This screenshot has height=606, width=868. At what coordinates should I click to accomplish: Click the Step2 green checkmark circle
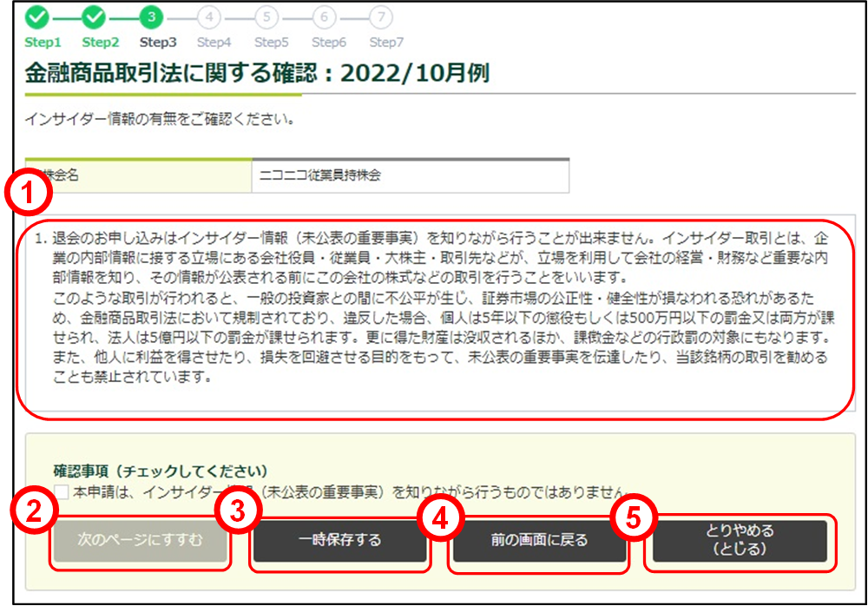[95, 16]
